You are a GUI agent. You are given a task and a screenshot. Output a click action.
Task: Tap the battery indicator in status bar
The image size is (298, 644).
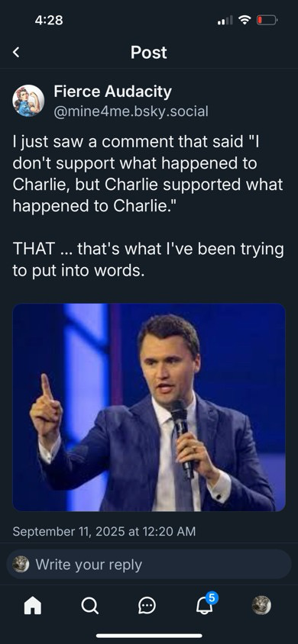click(x=267, y=20)
